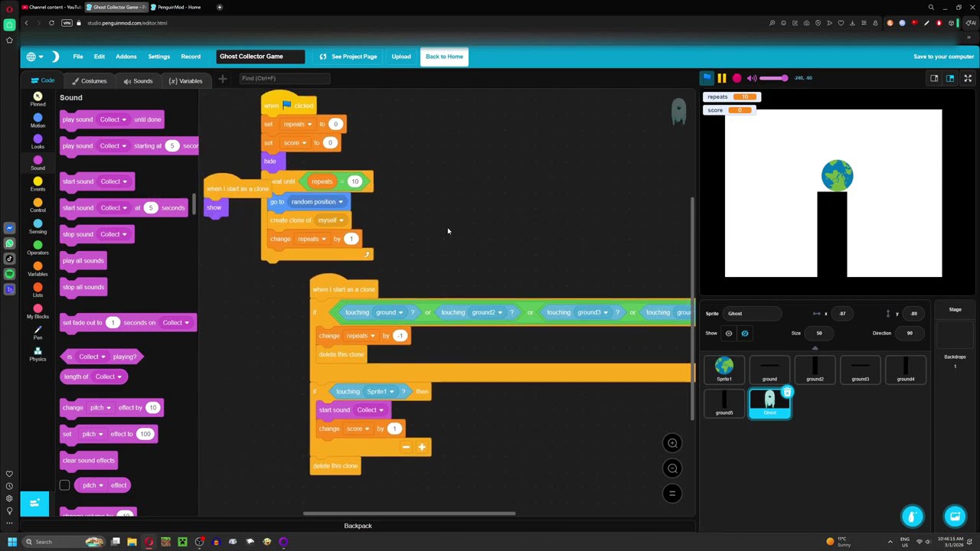Switch to the Sounds tab
This screenshot has width=980, height=551.
pos(138,81)
